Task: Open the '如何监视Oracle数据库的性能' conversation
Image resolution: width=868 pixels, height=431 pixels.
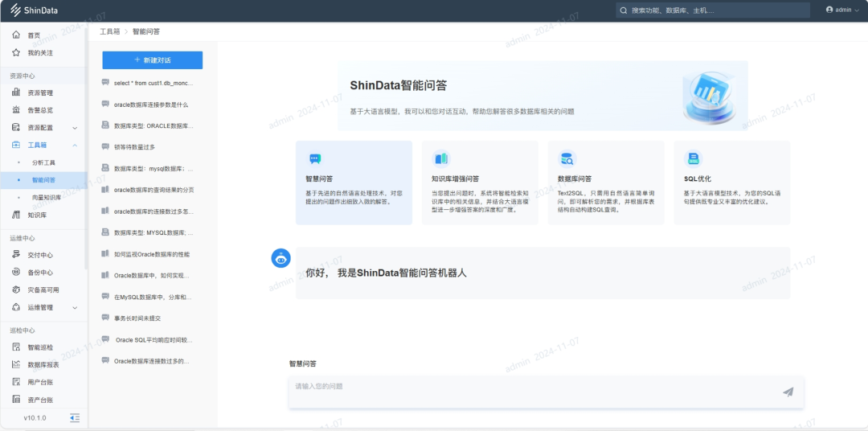Action: tap(152, 254)
